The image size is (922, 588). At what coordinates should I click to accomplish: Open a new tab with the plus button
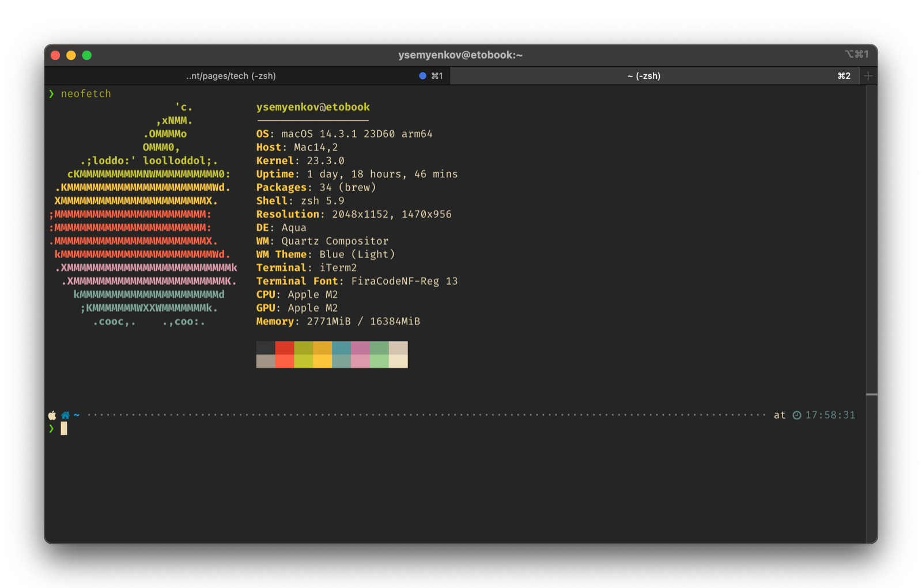(868, 76)
